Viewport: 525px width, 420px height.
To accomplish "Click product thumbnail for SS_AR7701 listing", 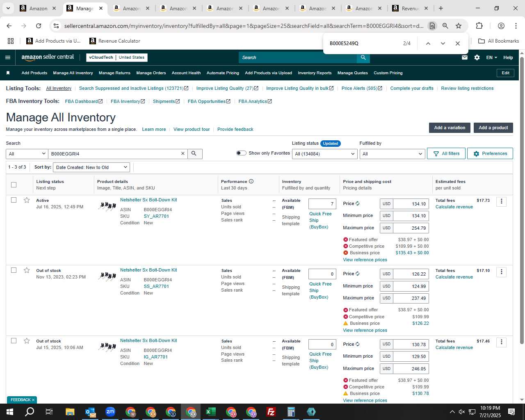I will pyautogui.click(x=107, y=276).
